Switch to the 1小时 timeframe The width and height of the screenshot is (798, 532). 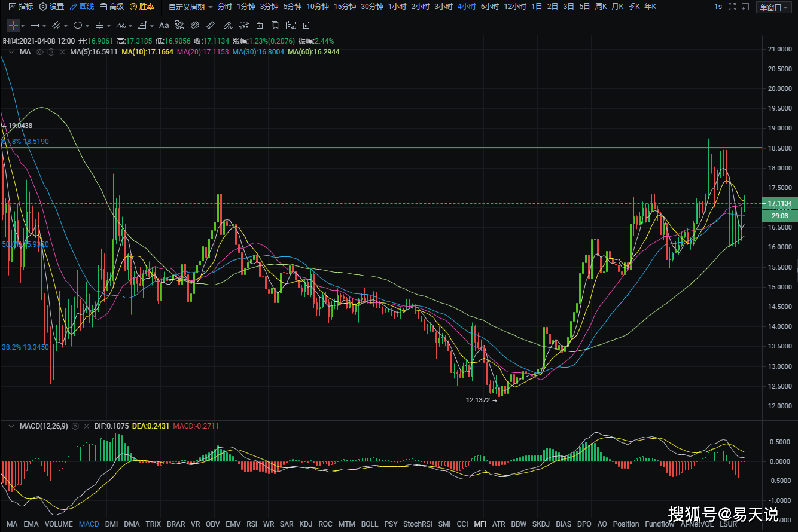tap(397, 7)
